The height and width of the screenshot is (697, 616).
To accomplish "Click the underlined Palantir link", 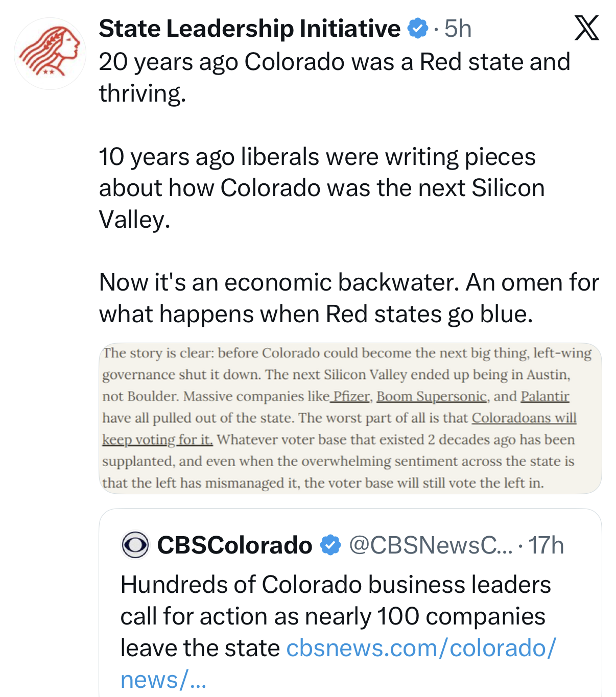I will coord(544,396).
